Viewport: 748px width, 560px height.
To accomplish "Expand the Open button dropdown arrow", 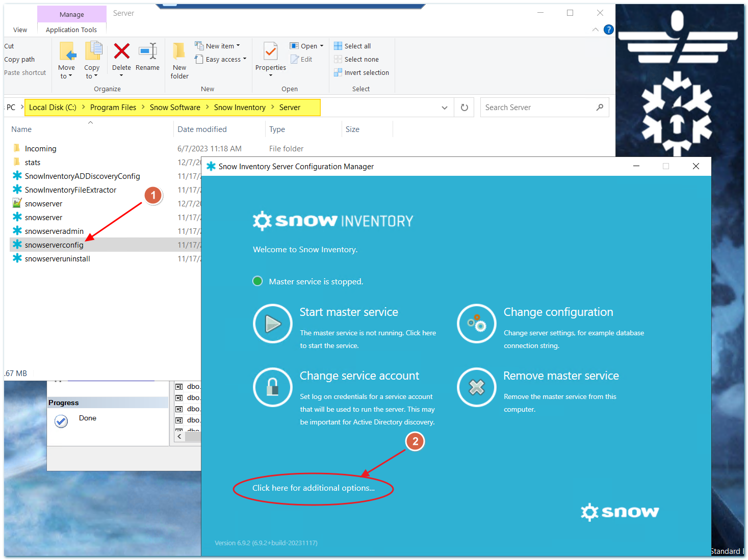I will [322, 46].
